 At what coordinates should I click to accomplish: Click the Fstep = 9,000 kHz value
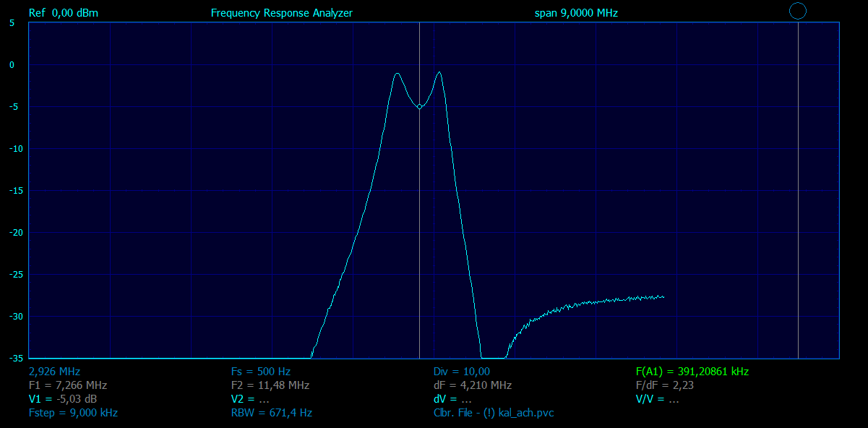(x=73, y=413)
